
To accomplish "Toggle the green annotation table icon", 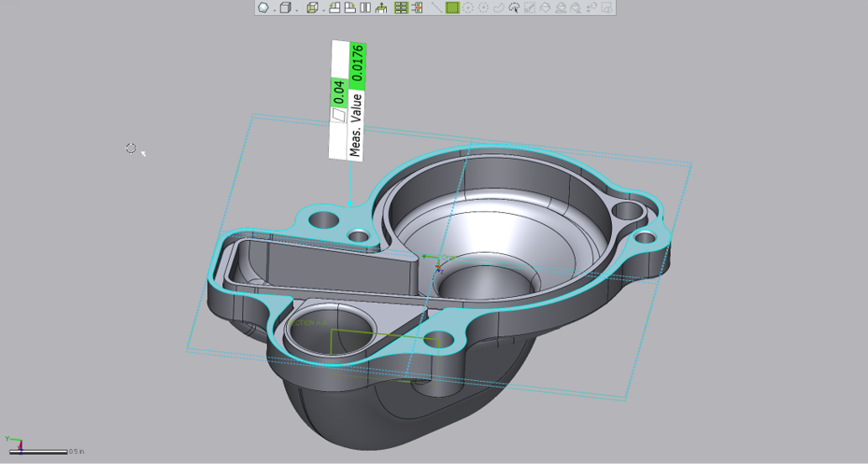I will pyautogui.click(x=402, y=7).
